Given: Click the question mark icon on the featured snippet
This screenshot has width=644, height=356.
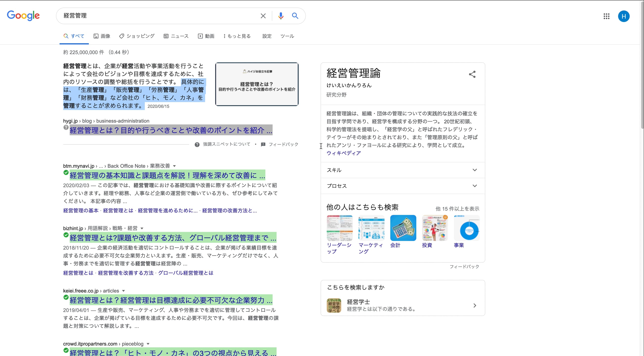Looking at the screenshot, I should pyautogui.click(x=66, y=127).
